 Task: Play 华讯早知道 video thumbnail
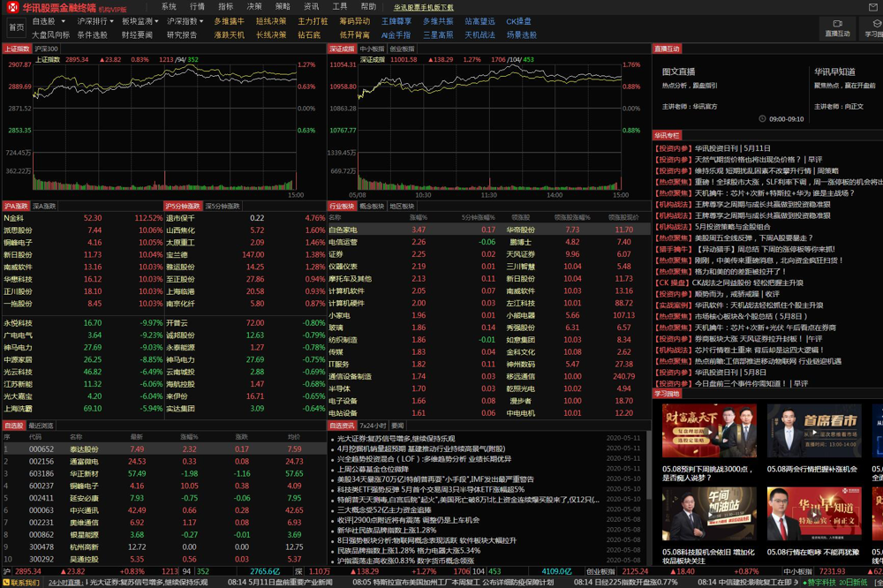(x=814, y=514)
